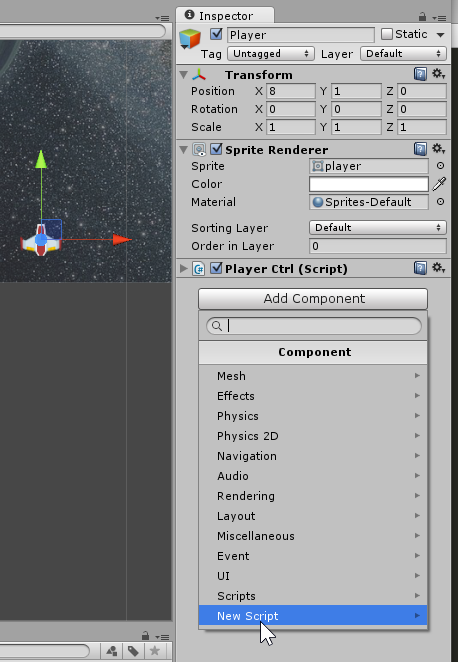Open the Tag dropdown set to Untagged
This screenshot has height=662, width=458.
tap(271, 54)
